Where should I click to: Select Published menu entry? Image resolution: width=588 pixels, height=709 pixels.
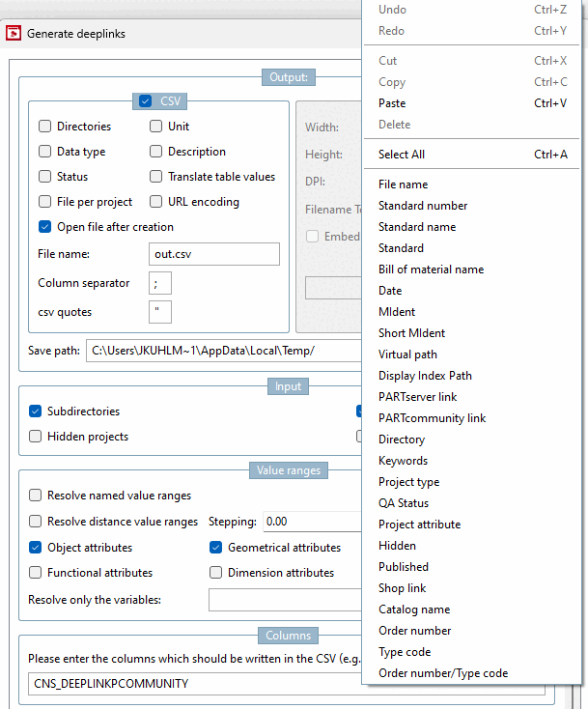(x=472, y=567)
